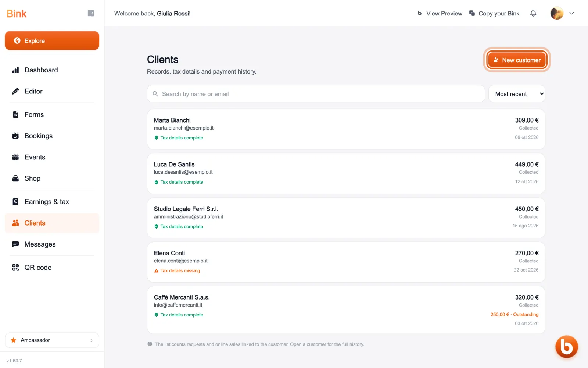Click the Events calendar icon
588x368 pixels.
(x=15, y=157)
